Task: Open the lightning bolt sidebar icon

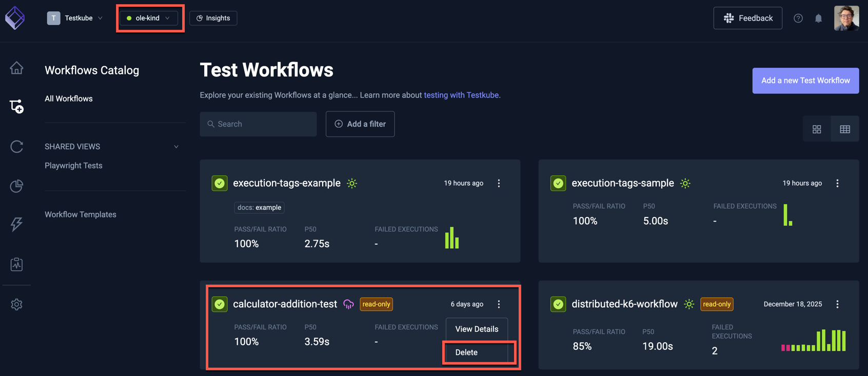Action: click(x=16, y=224)
